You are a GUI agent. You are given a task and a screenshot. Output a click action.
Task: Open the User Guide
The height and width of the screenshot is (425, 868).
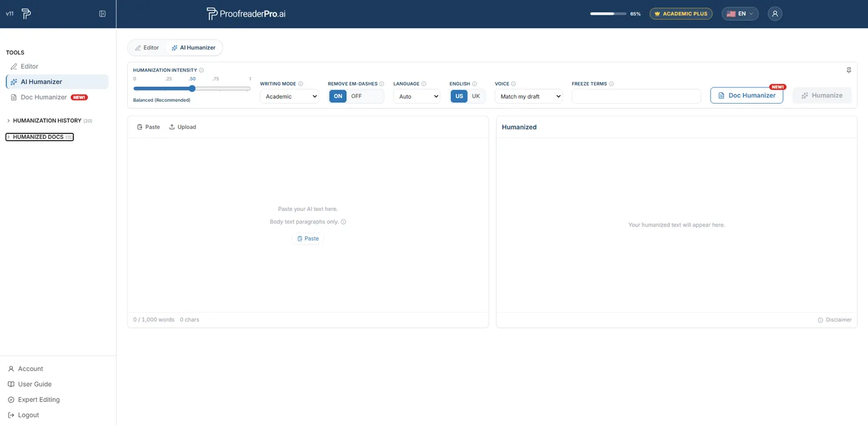pos(30,384)
